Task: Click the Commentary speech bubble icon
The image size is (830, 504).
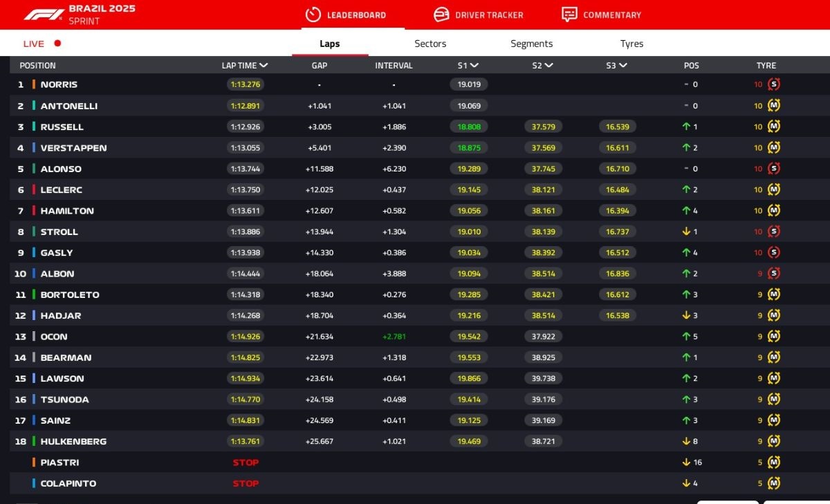Action: (x=569, y=15)
